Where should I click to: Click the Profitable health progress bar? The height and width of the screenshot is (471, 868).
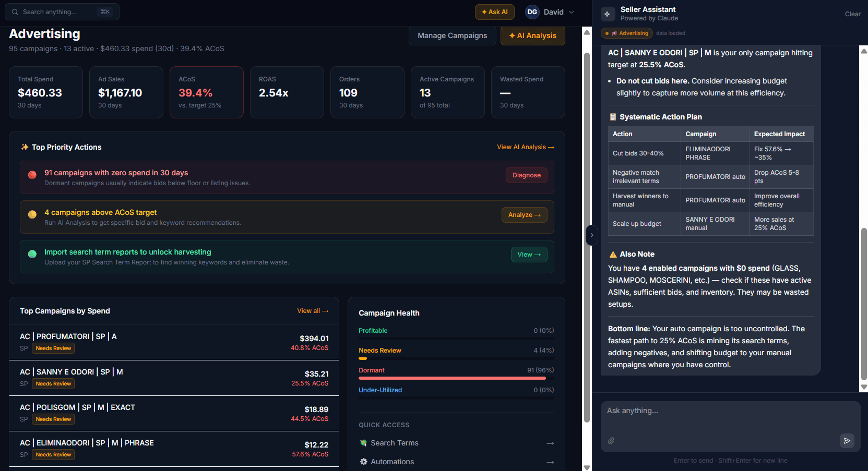tap(456, 339)
